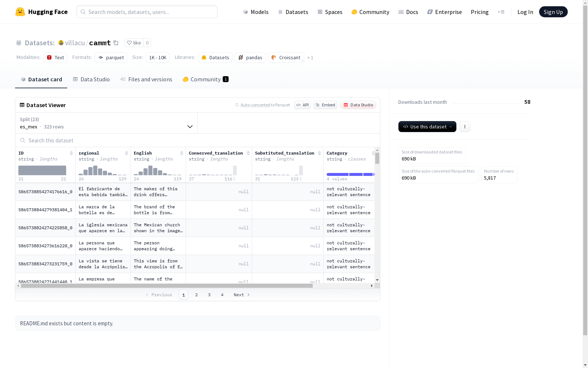Select the row ID 5865738854274176616_0 cell
Screen dimensions: 588x368
[46, 192]
